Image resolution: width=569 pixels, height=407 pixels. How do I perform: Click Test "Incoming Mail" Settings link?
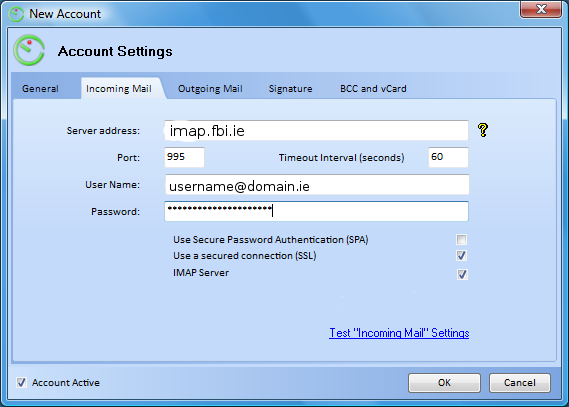click(399, 333)
